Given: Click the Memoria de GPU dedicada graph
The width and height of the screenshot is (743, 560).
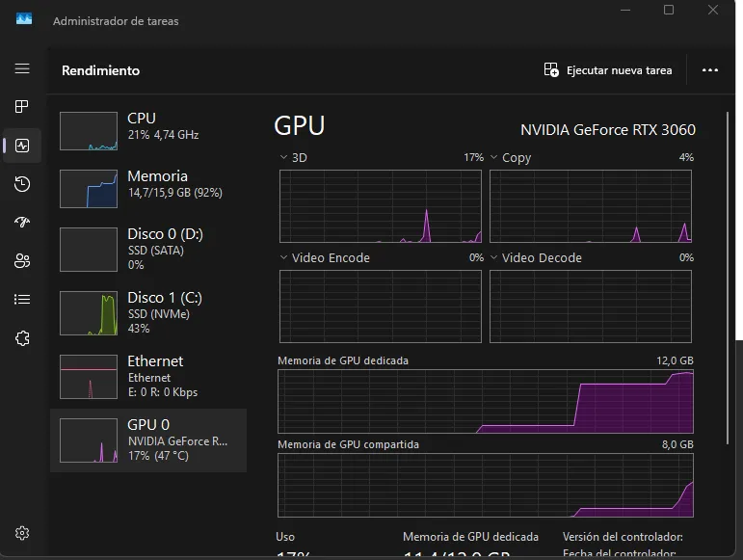Looking at the screenshot, I should click(x=486, y=401).
